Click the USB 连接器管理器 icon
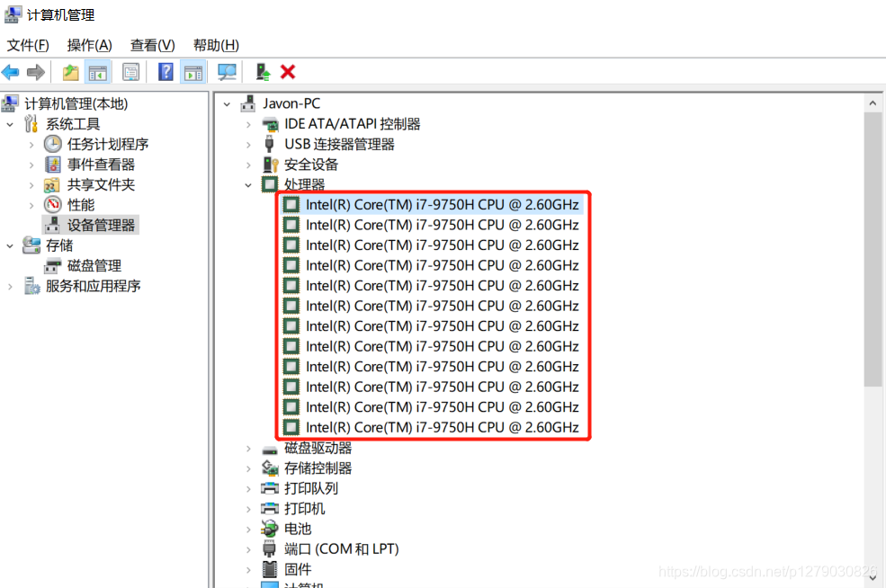The image size is (886, 588). (x=270, y=144)
